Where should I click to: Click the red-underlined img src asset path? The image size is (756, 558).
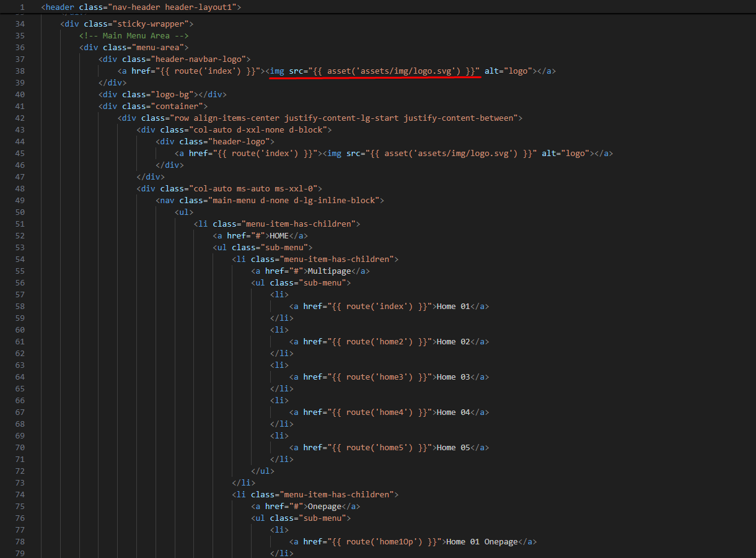(x=384, y=71)
